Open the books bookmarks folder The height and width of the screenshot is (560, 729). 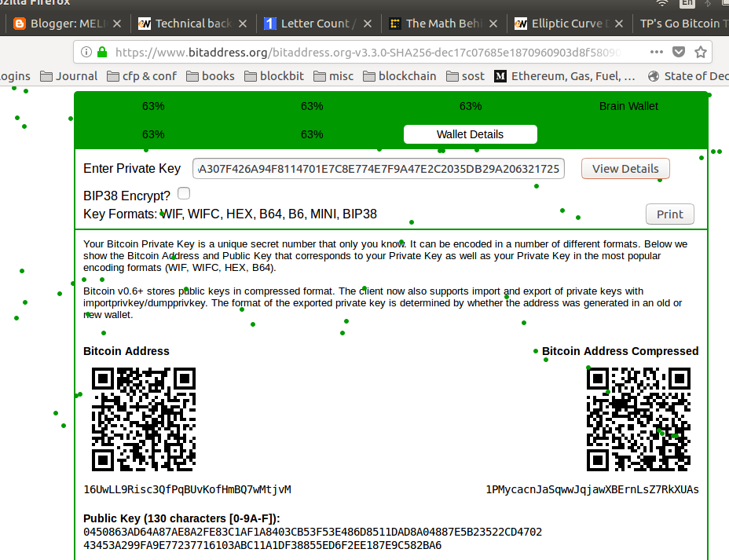[x=211, y=75]
